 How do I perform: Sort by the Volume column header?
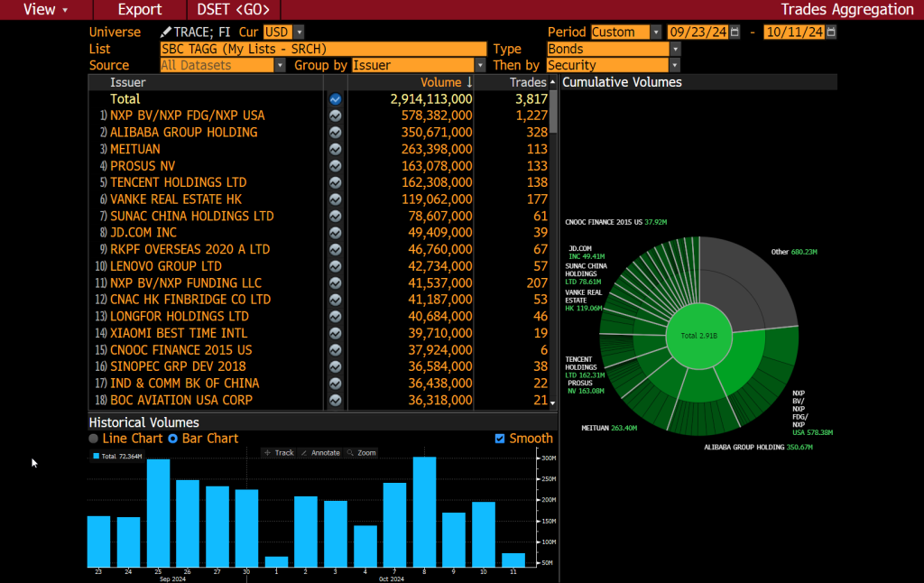(446, 82)
